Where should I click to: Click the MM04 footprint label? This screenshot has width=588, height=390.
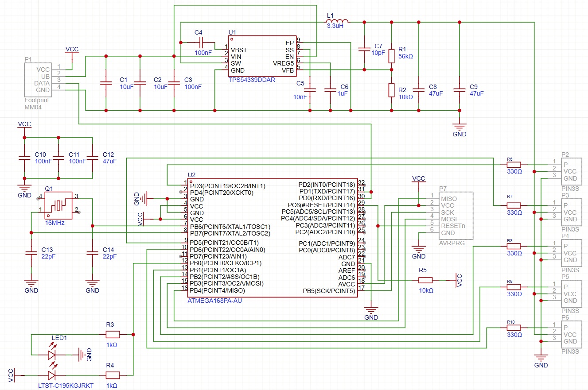click(x=33, y=107)
